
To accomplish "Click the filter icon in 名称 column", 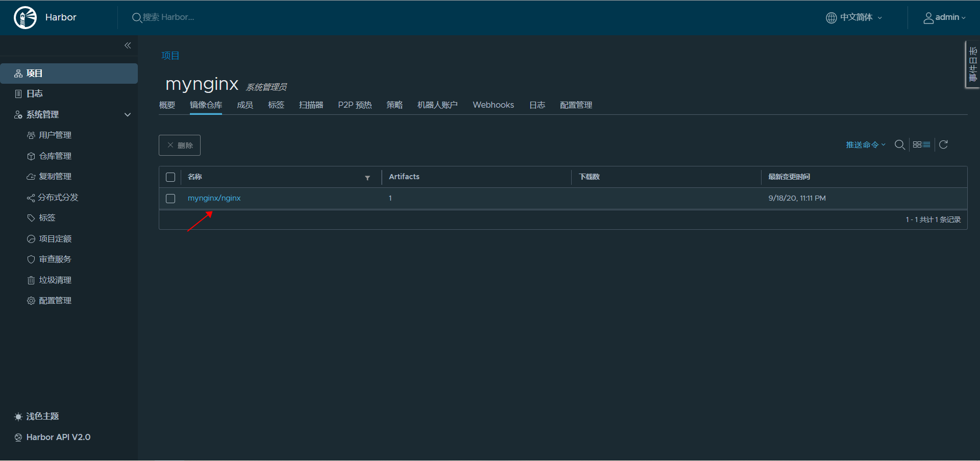I will tap(367, 178).
